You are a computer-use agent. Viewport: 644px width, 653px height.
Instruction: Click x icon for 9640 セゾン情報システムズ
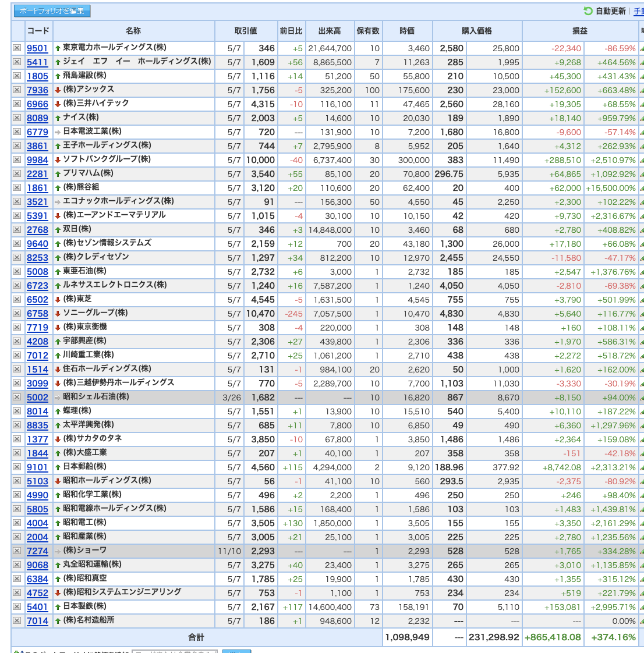pyautogui.click(x=17, y=243)
